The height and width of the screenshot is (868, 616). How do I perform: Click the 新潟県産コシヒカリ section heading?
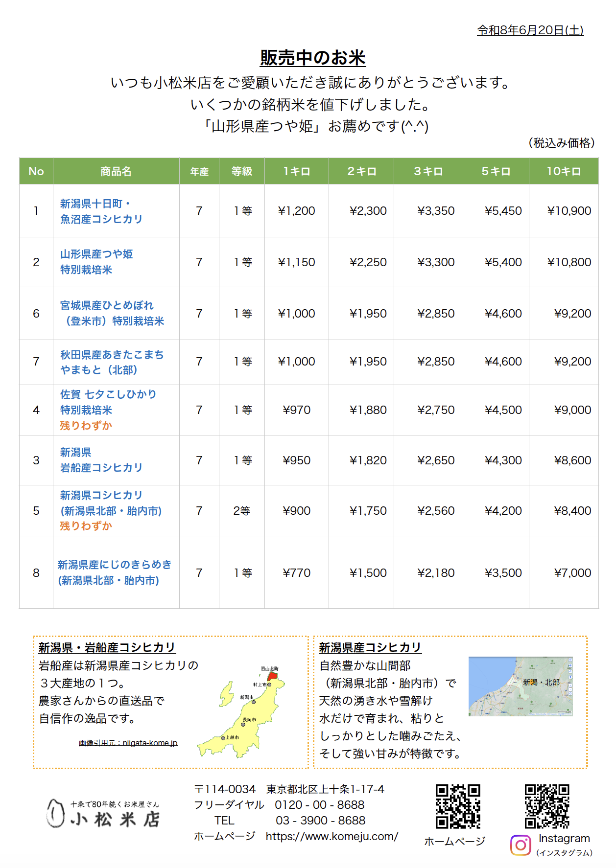[x=370, y=647]
